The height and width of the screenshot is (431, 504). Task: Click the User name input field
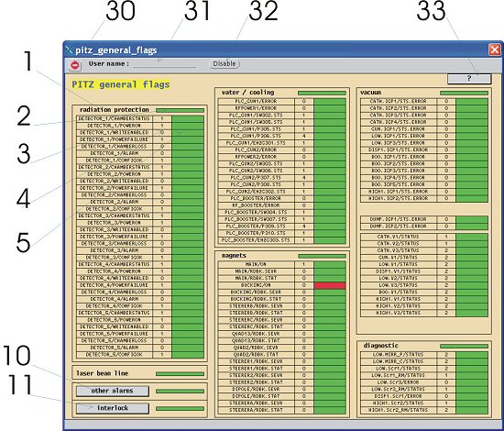[x=165, y=63]
